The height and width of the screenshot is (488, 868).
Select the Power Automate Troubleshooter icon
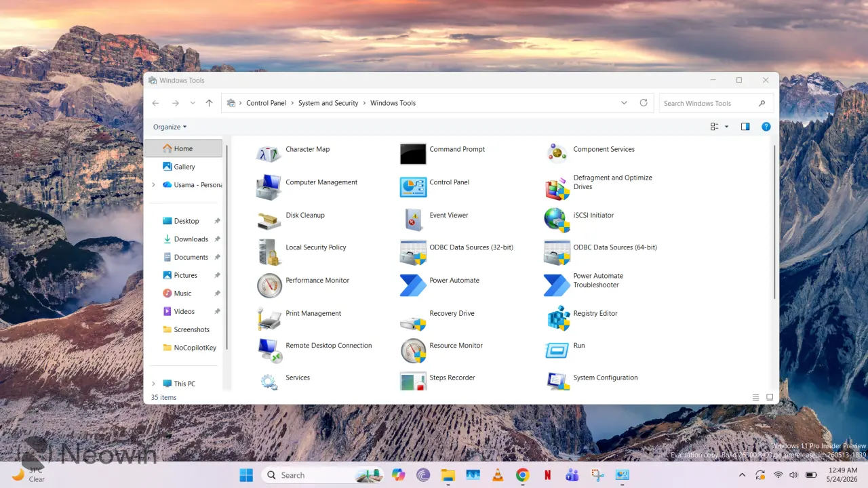557,285
